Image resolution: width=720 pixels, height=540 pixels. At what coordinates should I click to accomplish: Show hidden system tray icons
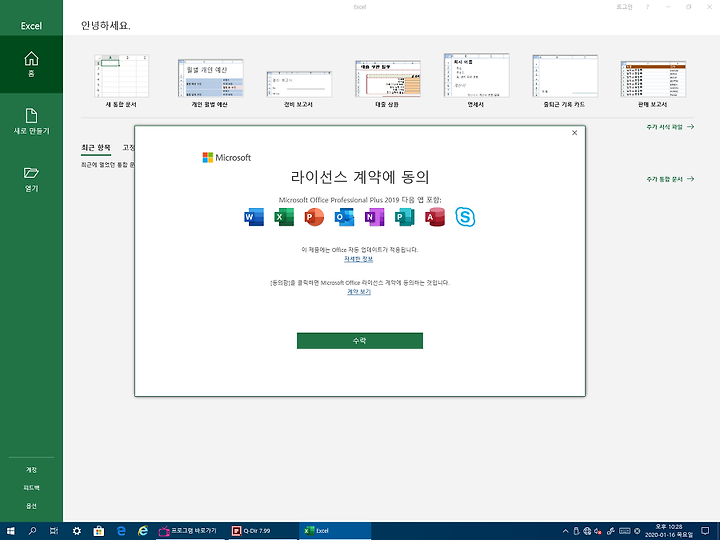(565, 531)
